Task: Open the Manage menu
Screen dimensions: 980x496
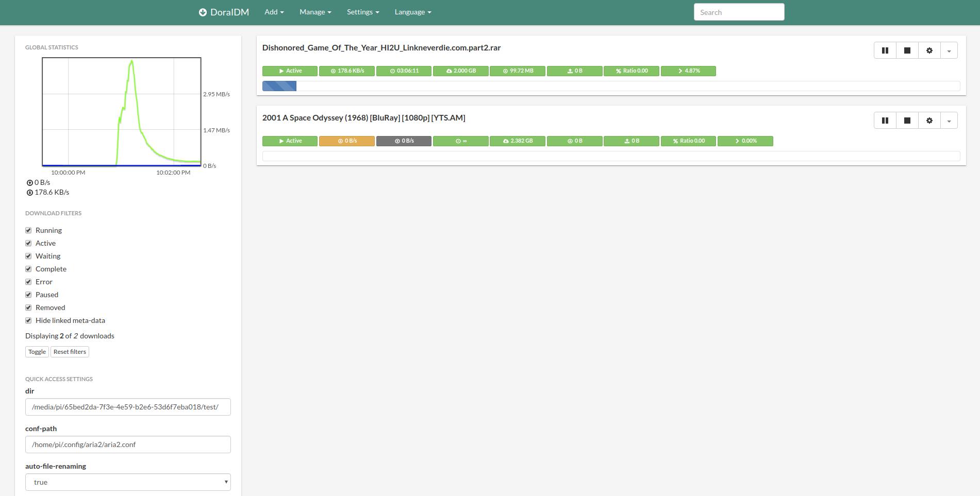Action: pyautogui.click(x=315, y=12)
